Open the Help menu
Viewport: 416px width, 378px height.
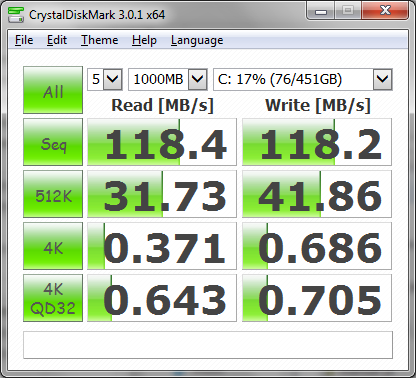(x=144, y=40)
